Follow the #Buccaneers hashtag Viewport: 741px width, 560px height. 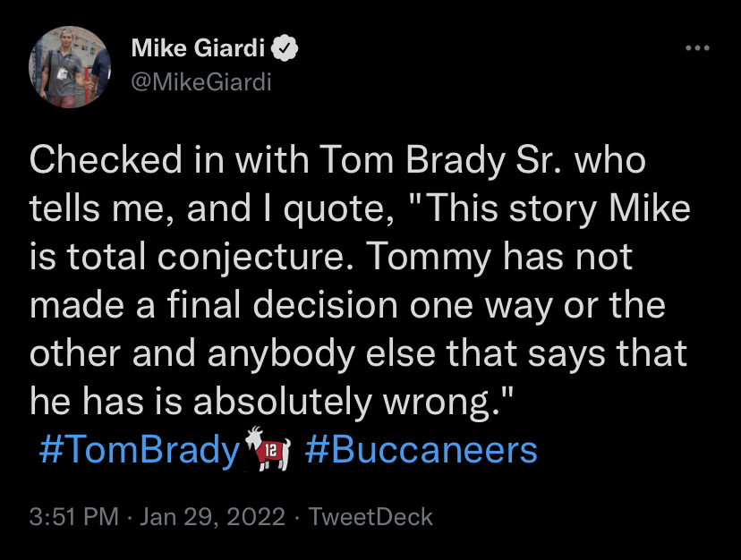click(422, 449)
